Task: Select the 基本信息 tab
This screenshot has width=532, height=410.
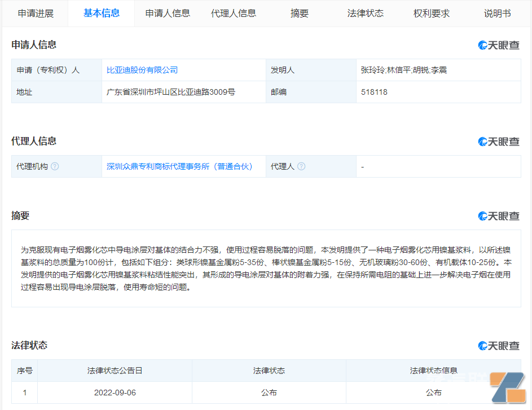Action: 102,14
